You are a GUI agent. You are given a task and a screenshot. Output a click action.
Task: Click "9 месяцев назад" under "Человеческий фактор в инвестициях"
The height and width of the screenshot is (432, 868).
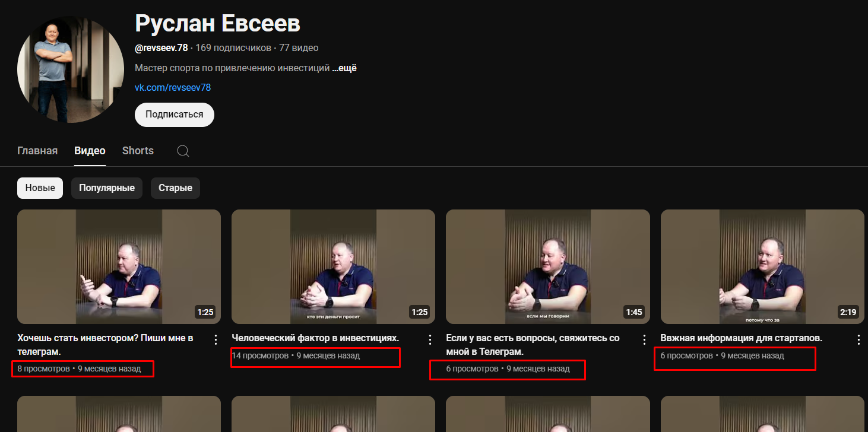click(x=328, y=356)
